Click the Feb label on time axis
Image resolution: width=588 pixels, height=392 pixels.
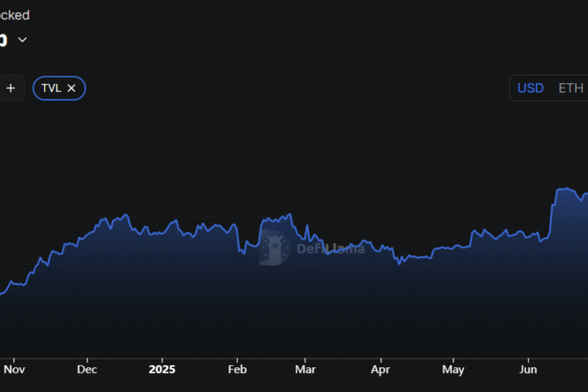click(237, 369)
